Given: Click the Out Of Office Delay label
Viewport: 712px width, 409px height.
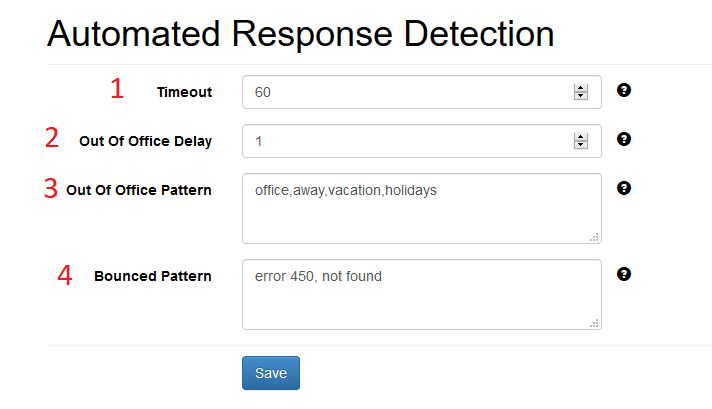Looking at the screenshot, I should pyautogui.click(x=145, y=141).
